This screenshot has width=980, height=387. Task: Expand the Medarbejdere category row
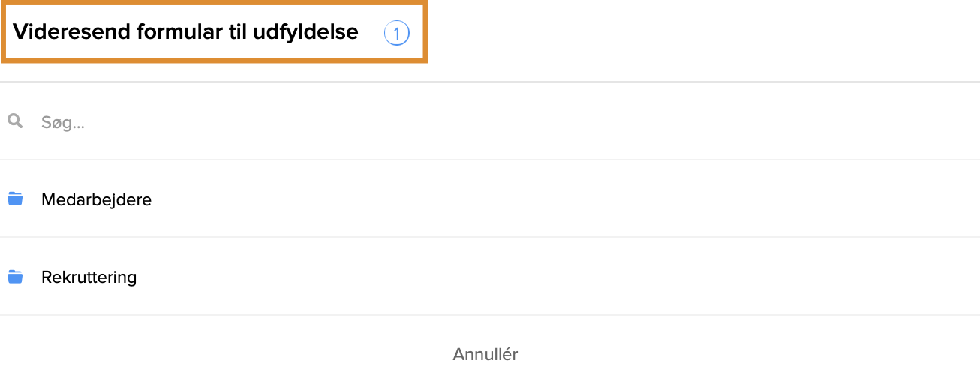click(488, 200)
